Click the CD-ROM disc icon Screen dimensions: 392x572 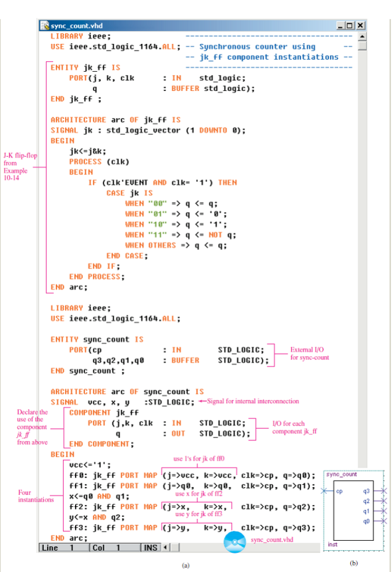pos(235,541)
